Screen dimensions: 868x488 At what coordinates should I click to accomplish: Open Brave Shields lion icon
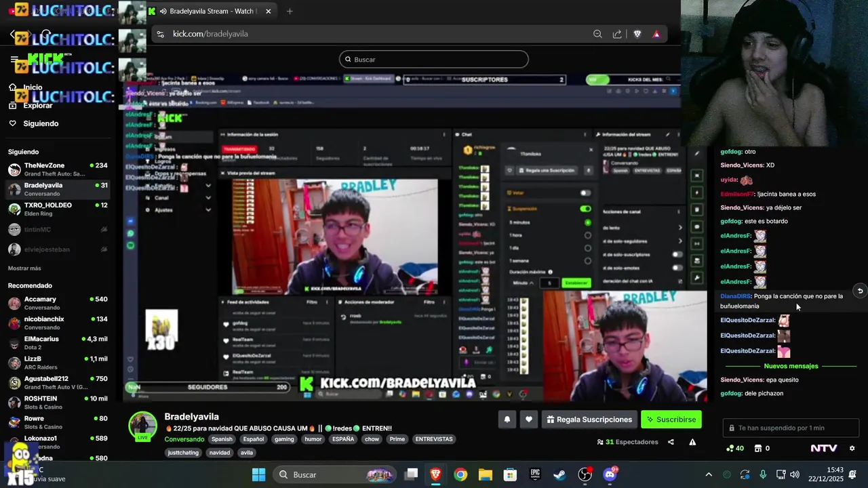(x=637, y=34)
